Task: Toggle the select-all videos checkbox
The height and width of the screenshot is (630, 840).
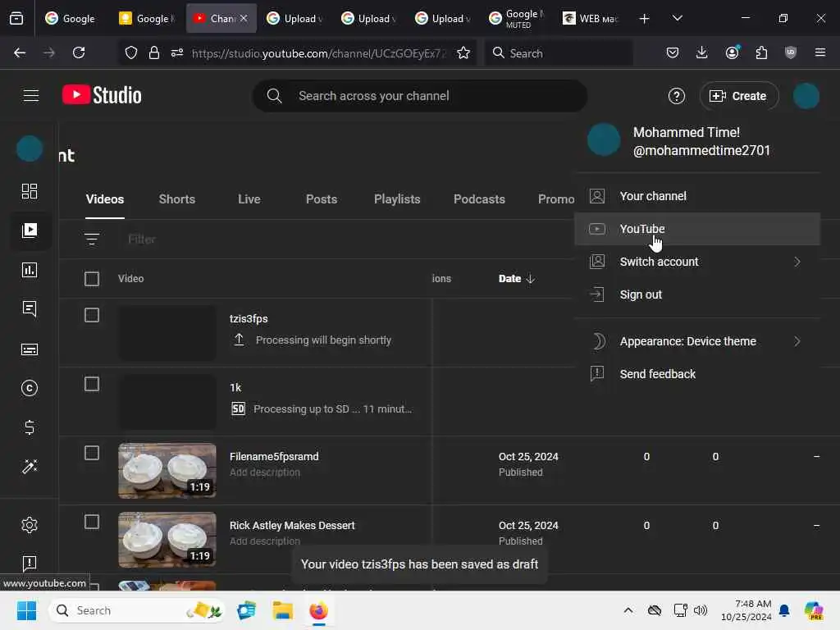Action: tap(92, 279)
